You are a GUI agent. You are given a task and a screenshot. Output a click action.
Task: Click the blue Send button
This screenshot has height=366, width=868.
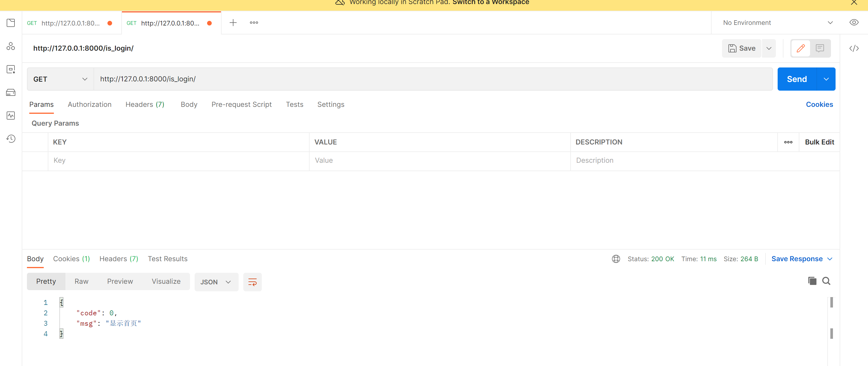[x=796, y=79]
